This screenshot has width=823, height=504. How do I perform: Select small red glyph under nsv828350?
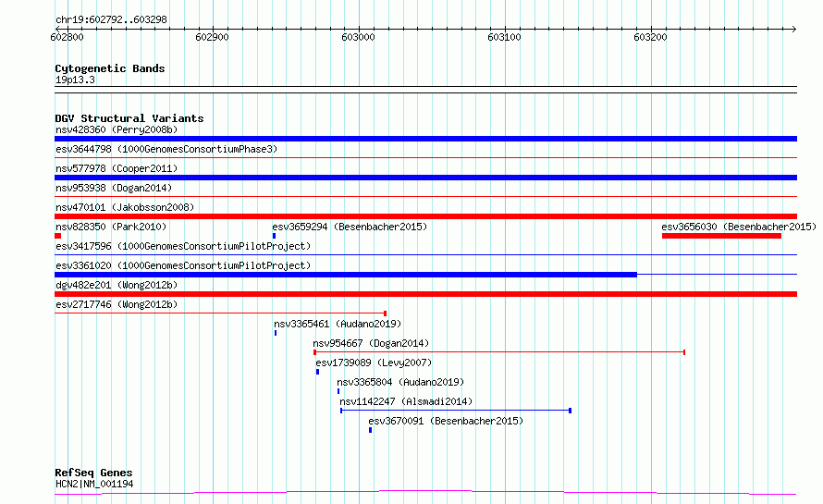click(x=57, y=236)
